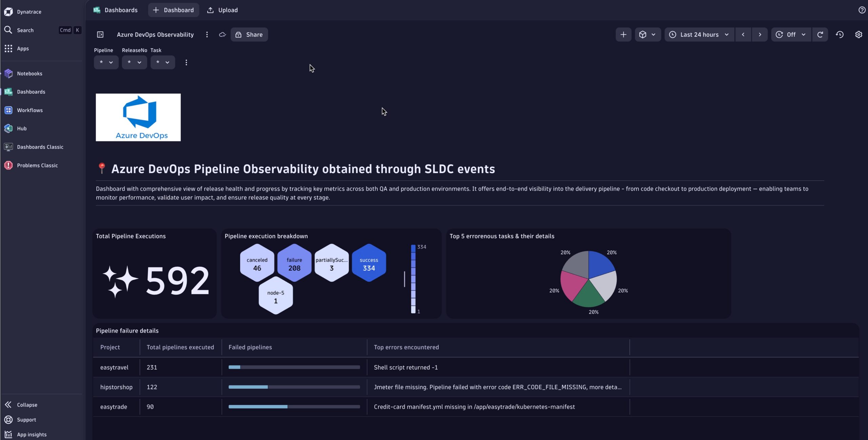Open Hub in the left navigation
This screenshot has height=440, width=868.
click(22, 128)
